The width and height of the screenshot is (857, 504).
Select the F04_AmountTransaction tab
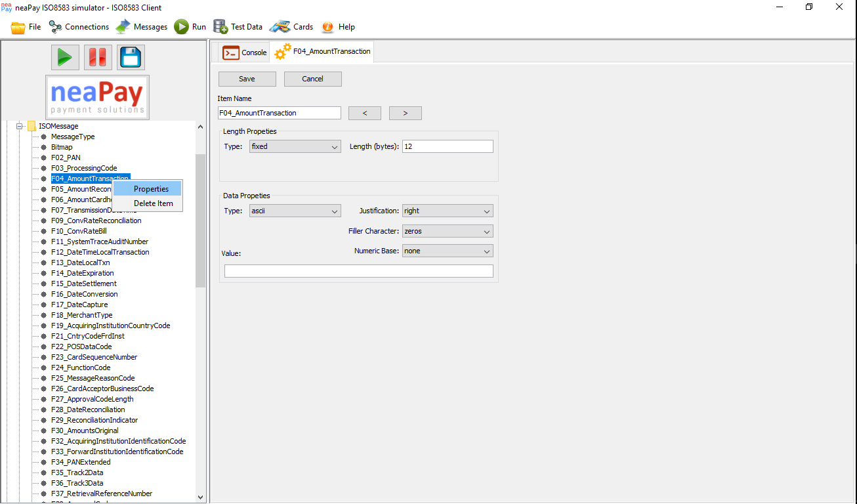[322, 52]
